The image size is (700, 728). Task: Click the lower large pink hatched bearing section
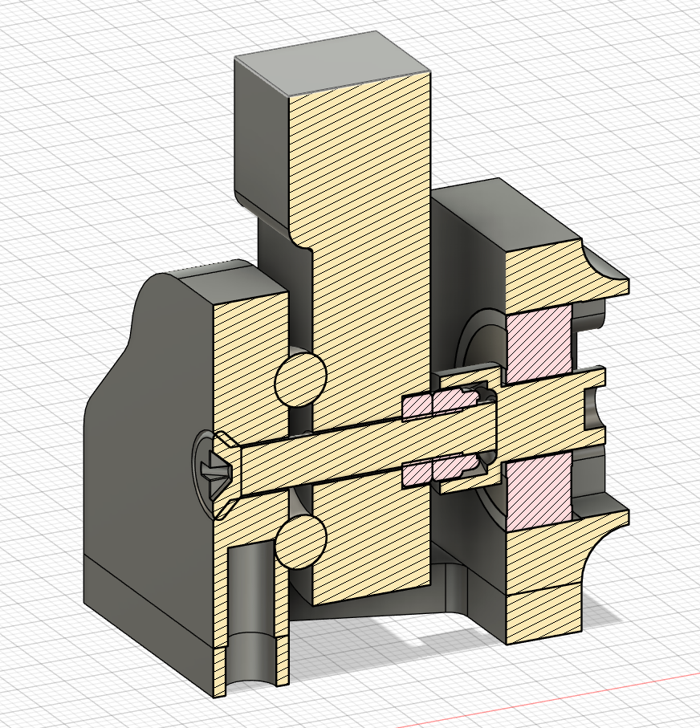point(538,484)
